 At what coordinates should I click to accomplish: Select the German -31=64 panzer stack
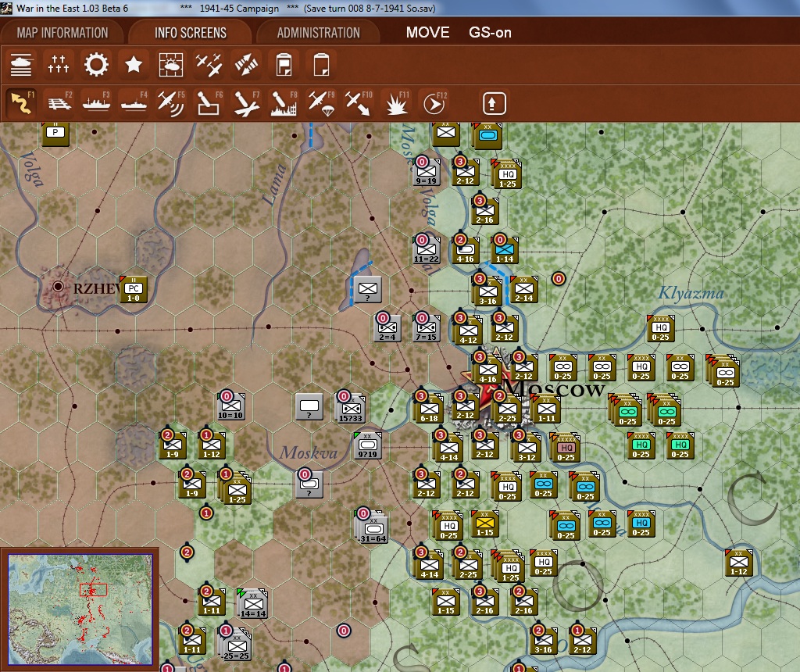point(372,527)
